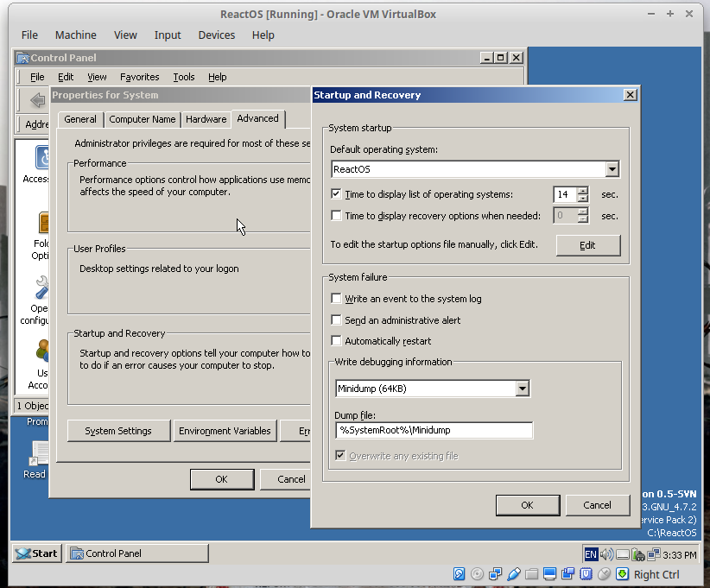Click the ReactOS Start button

(36, 553)
